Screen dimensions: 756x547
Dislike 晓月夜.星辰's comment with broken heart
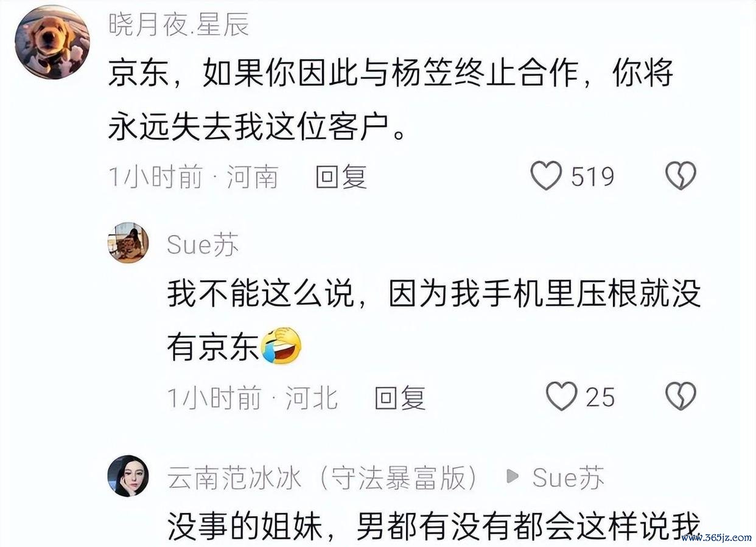(x=681, y=176)
